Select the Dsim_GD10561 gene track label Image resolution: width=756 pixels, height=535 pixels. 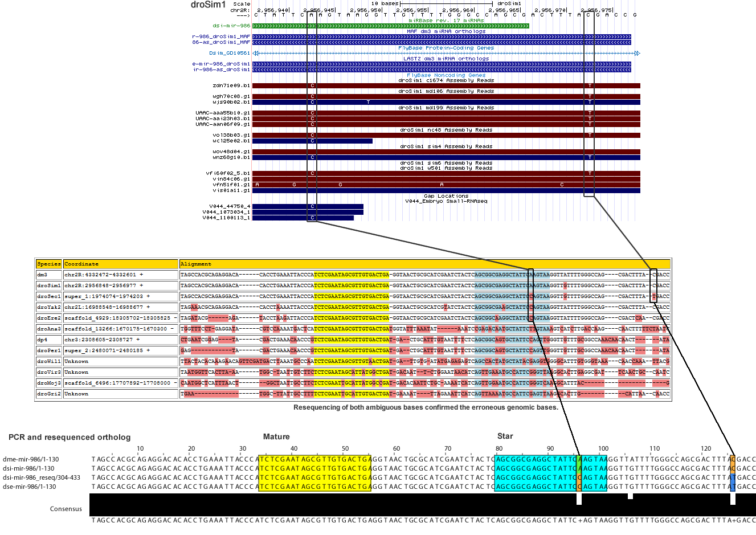click(229, 53)
